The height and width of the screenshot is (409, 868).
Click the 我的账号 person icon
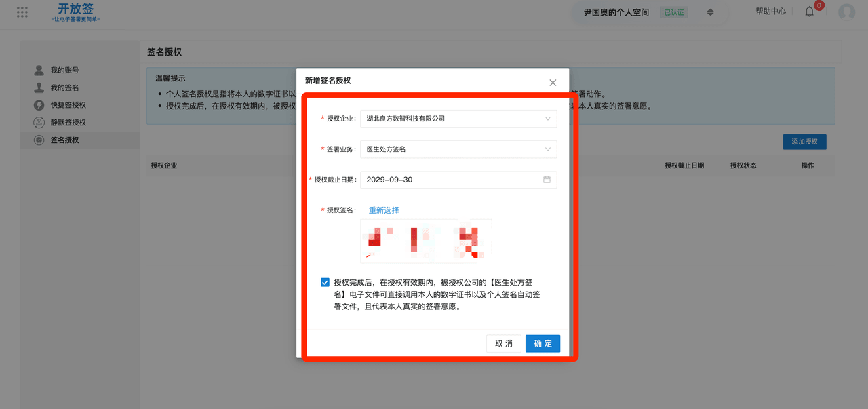[x=39, y=70]
